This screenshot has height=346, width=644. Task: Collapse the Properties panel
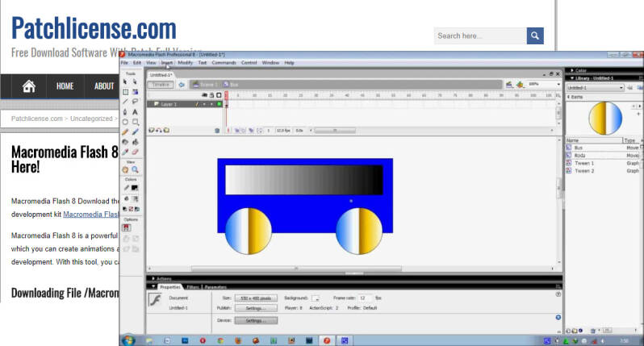tap(153, 286)
